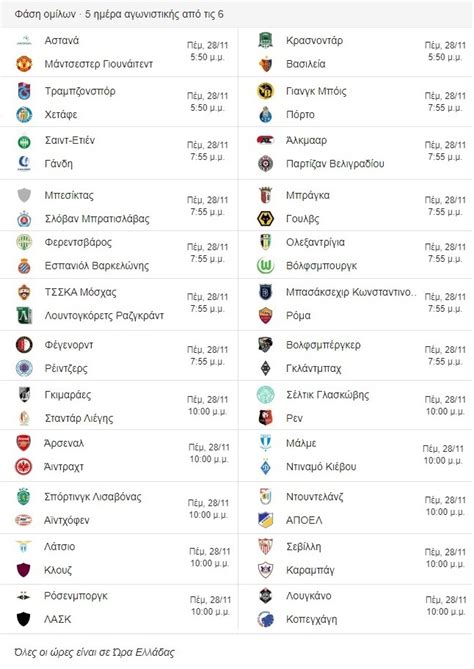Image resolution: width=474 pixels, height=669 pixels.
Task: Open the Παρτίζαν Βελιγραδίου team name
Action: (335, 164)
